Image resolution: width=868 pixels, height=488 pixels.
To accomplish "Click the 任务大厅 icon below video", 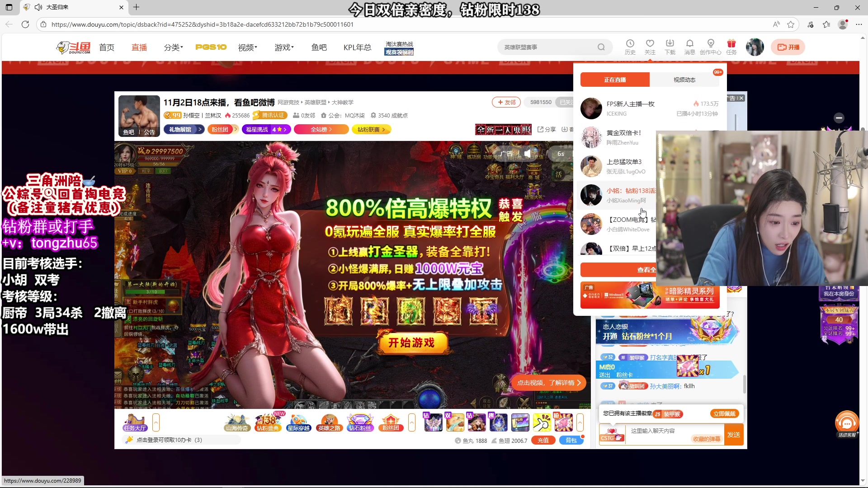I will pos(135,422).
